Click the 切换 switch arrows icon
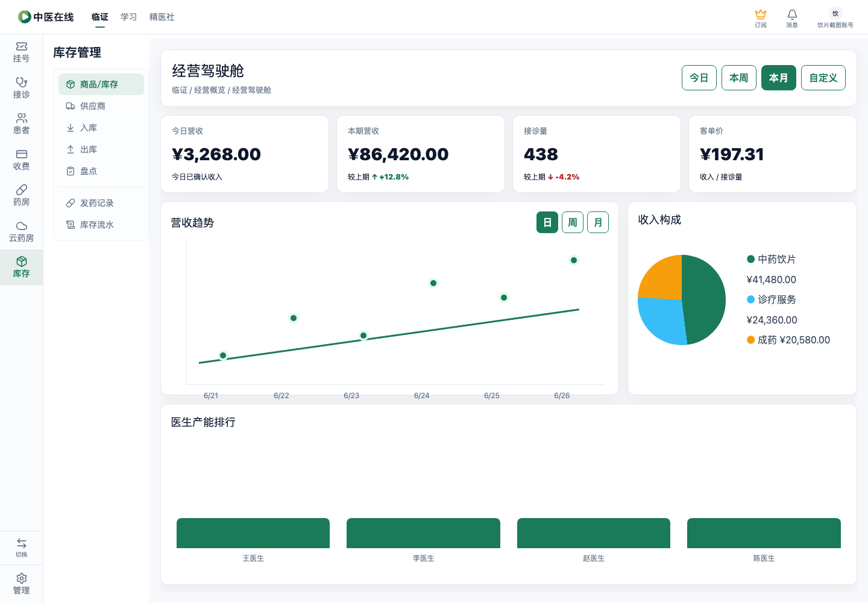This screenshot has height=603, width=868. (x=22, y=543)
